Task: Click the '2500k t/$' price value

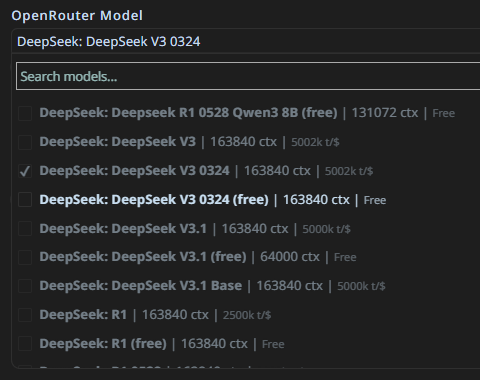Action: click(x=247, y=315)
